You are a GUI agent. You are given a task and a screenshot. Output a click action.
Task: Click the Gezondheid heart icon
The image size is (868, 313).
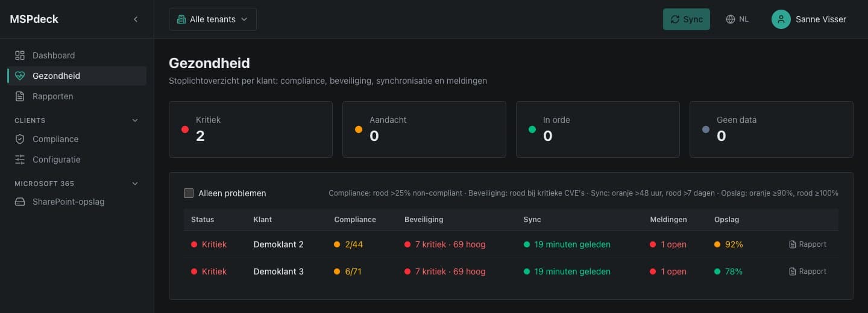(20, 76)
